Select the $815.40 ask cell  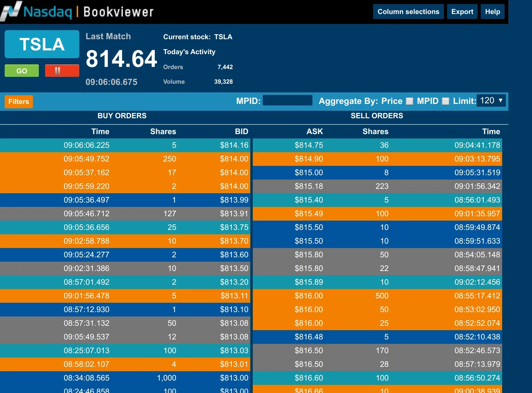tap(309, 200)
